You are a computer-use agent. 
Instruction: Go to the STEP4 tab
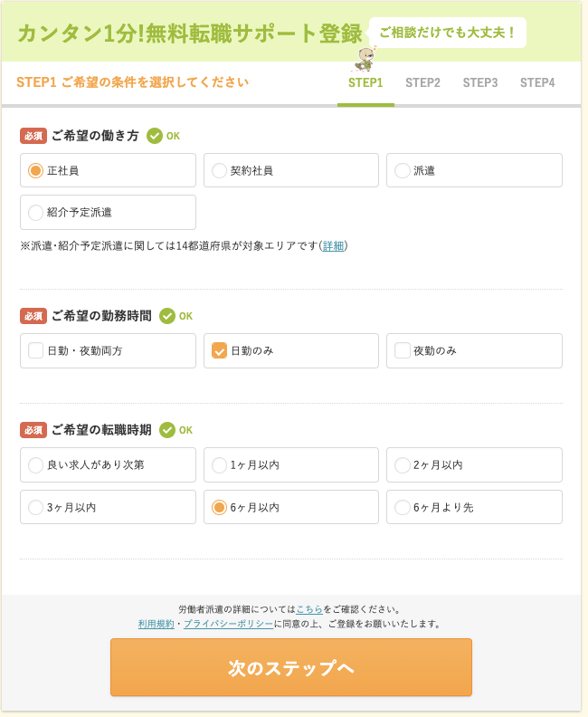pos(537,82)
